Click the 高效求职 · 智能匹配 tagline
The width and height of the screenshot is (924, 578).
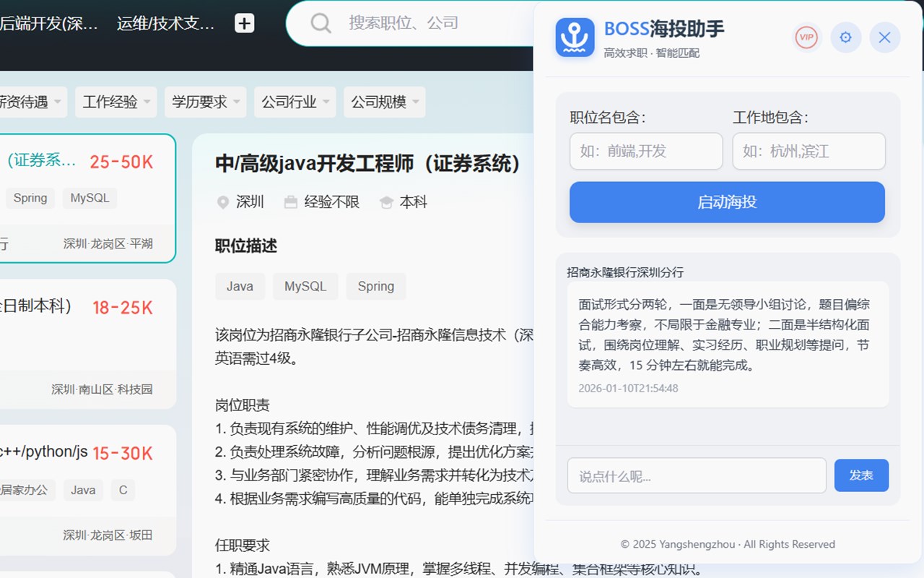click(652, 53)
